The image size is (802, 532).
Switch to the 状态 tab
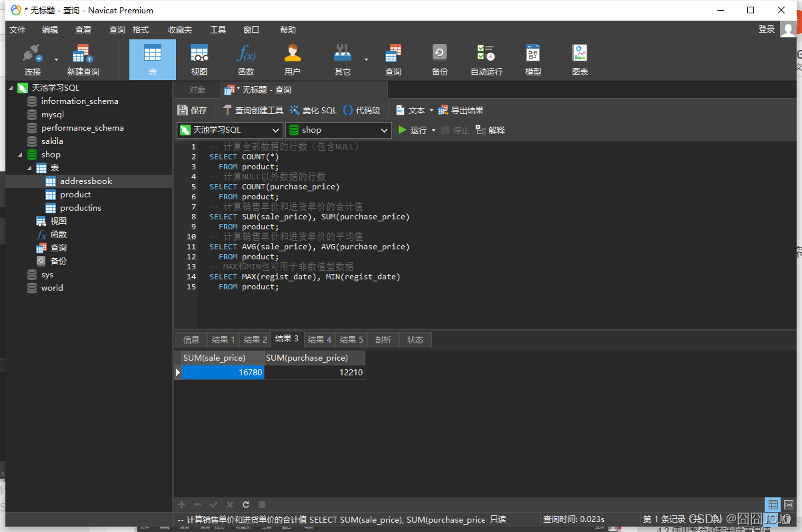(x=415, y=339)
